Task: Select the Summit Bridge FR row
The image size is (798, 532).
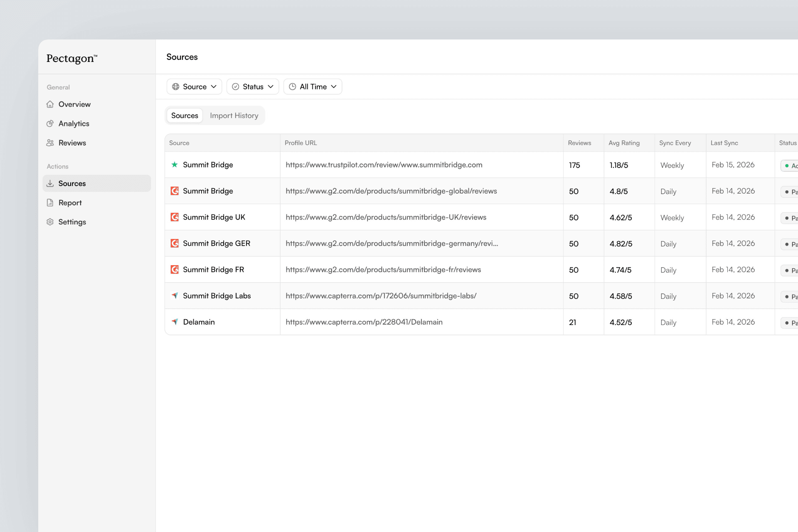Action: 213,270
